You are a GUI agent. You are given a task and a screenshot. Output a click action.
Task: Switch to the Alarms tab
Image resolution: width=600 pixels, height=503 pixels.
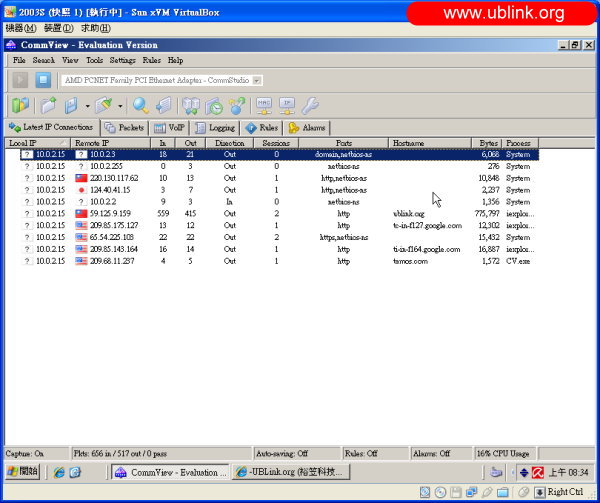pyautogui.click(x=307, y=128)
